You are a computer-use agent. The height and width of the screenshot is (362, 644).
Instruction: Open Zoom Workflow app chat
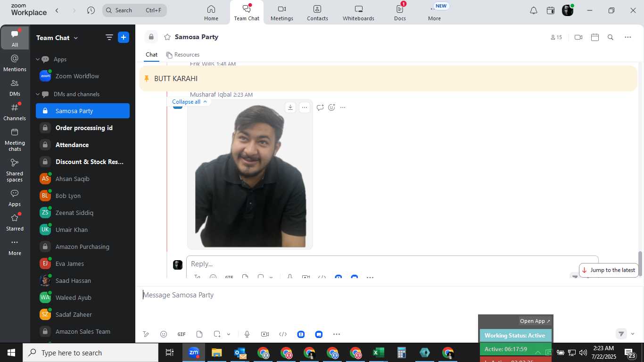(x=83, y=76)
